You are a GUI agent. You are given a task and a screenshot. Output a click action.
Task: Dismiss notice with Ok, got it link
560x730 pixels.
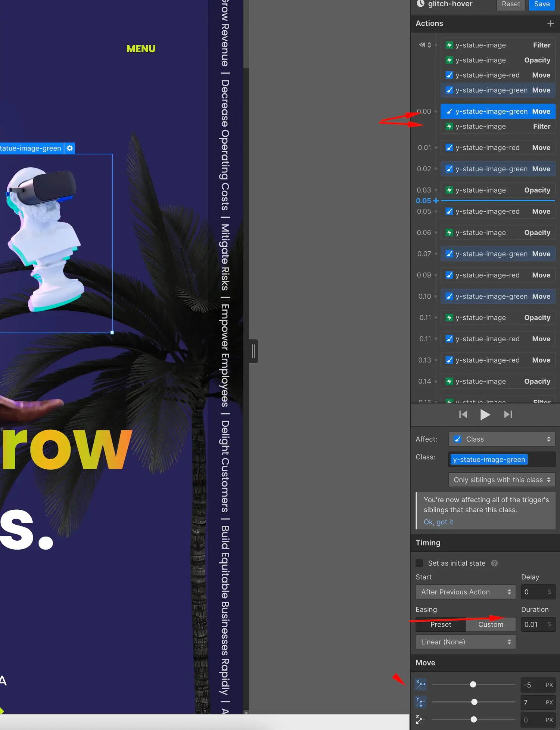(x=438, y=522)
